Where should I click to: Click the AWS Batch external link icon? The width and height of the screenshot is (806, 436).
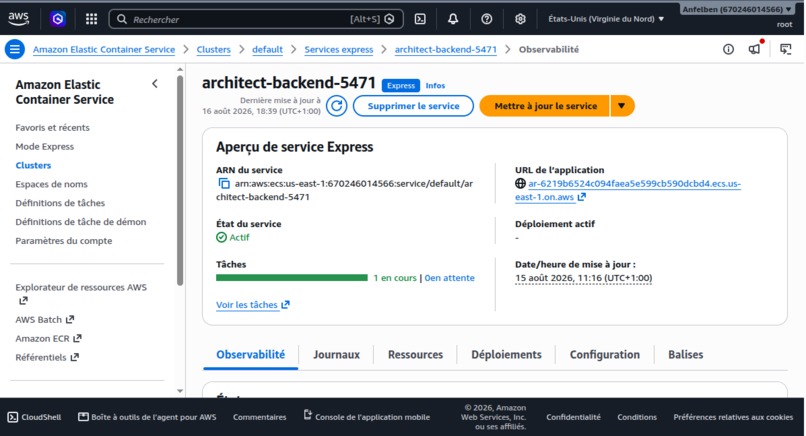70,319
